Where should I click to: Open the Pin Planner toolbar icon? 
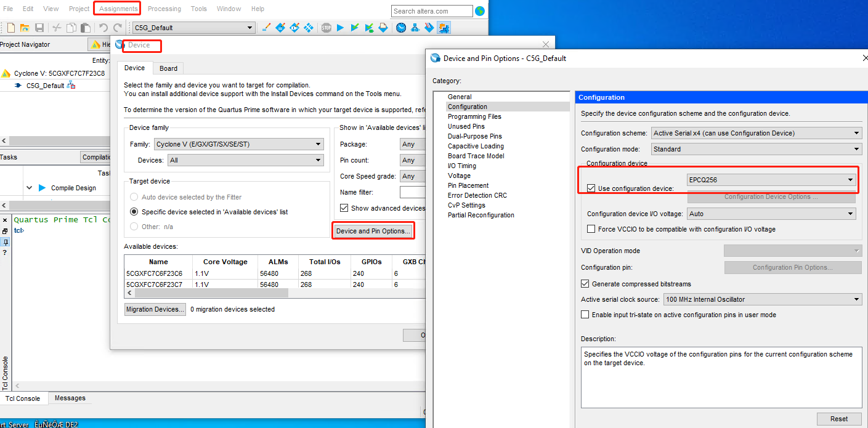click(x=294, y=28)
